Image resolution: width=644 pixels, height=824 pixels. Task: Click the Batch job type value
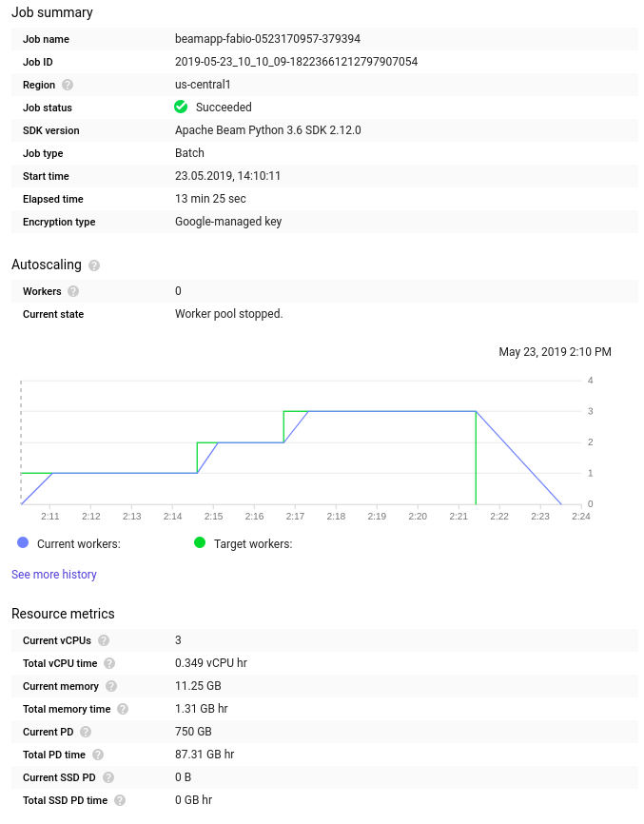pos(189,153)
